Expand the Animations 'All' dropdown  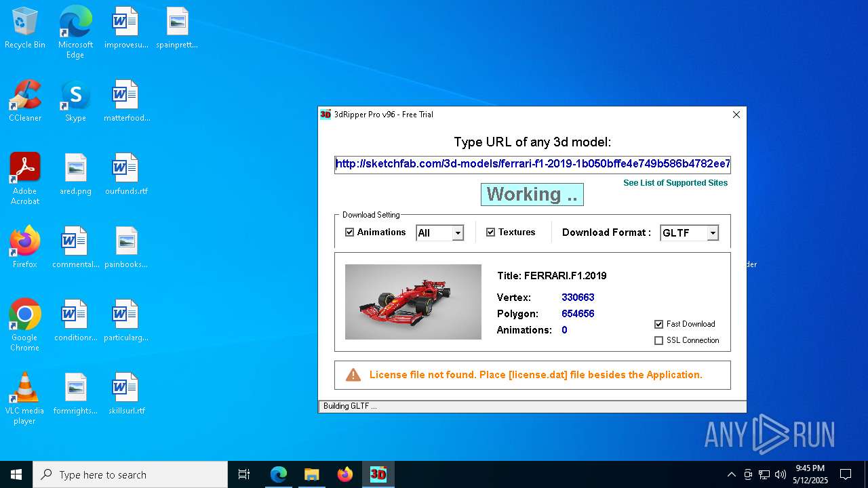click(458, 233)
